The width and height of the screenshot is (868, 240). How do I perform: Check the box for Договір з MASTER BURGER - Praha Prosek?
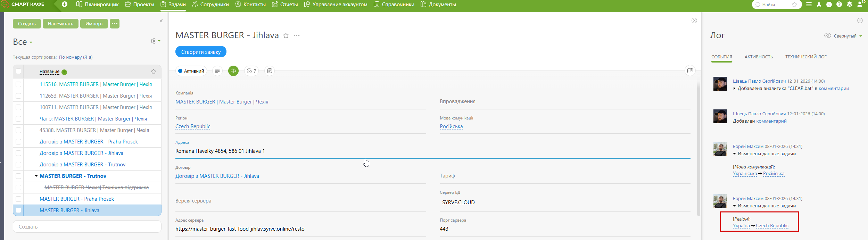pyautogui.click(x=18, y=142)
